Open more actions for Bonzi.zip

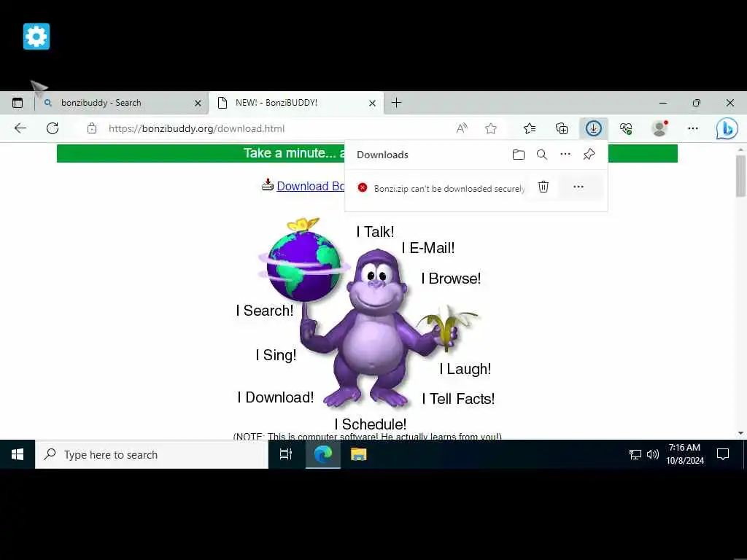(x=578, y=187)
